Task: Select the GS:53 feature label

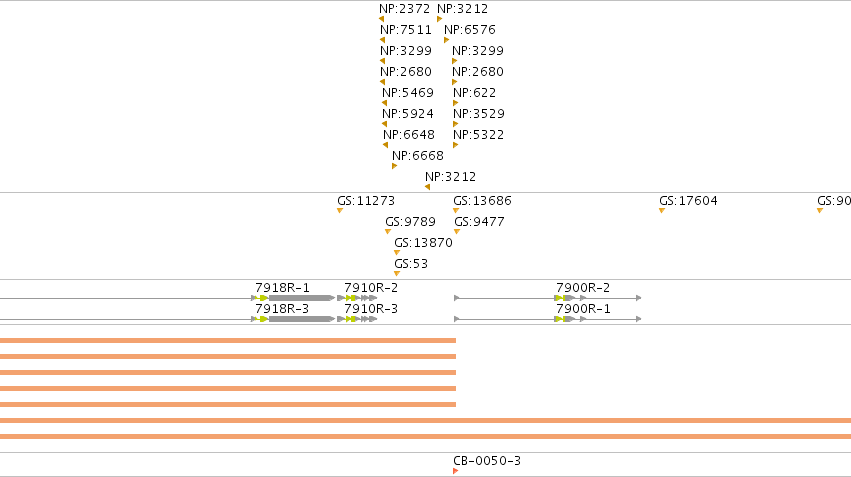Action: pyautogui.click(x=411, y=264)
